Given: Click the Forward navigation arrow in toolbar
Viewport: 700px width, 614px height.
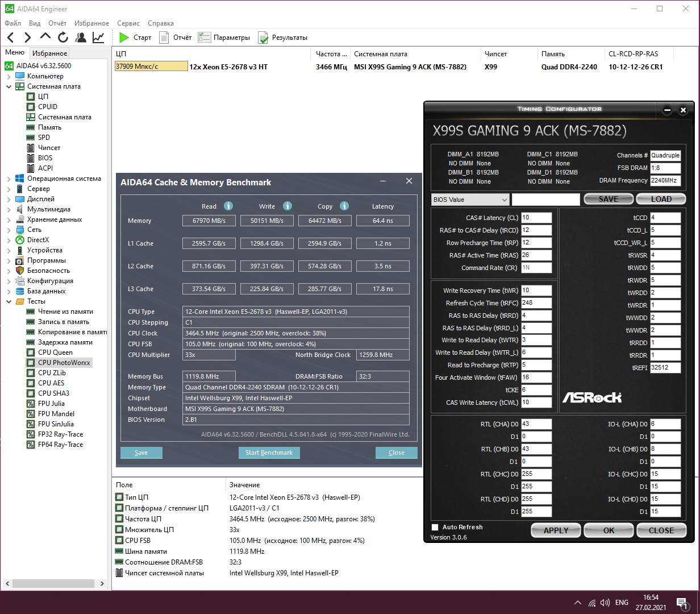Looking at the screenshot, I should tap(27, 38).
